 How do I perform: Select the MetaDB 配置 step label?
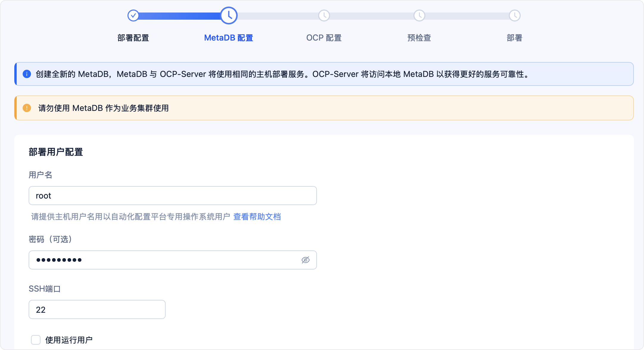(x=228, y=38)
